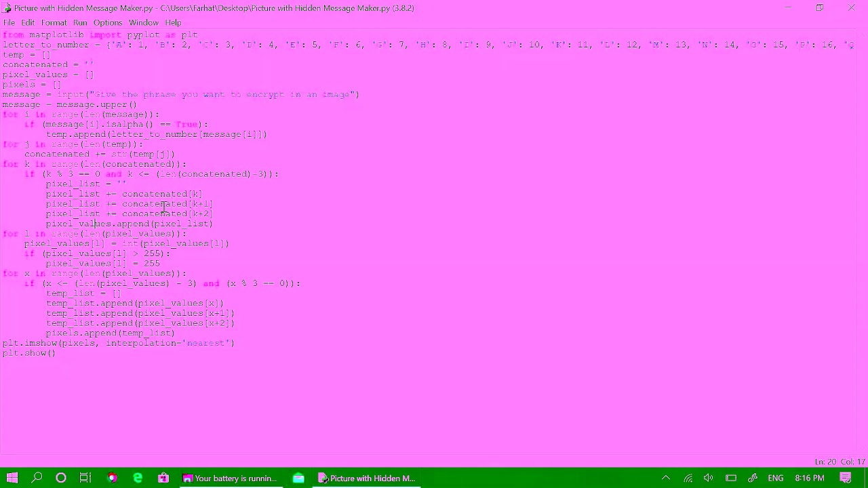The width and height of the screenshot is (868, 488).
Task: Open battery status tray icon
Action: tap(731, 478)
